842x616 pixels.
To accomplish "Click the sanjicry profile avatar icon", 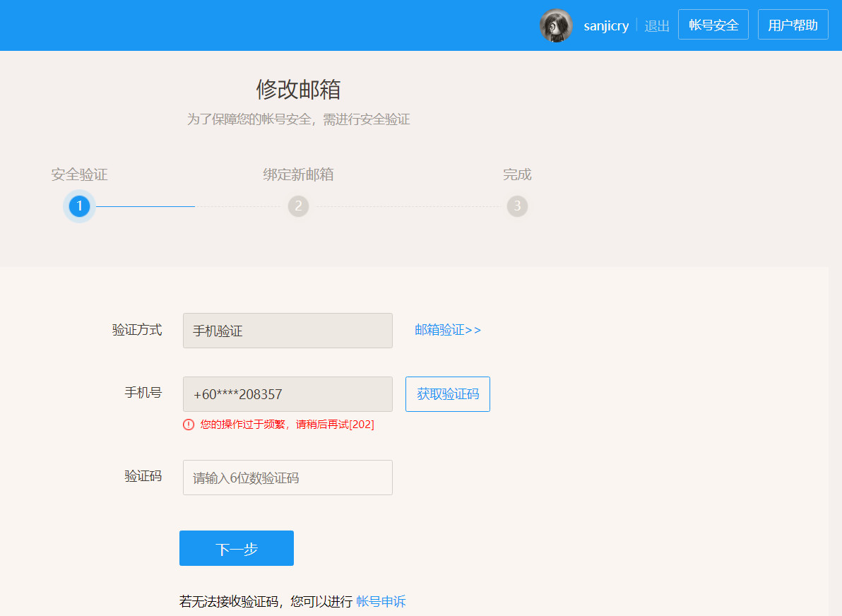I will (556, 25).
